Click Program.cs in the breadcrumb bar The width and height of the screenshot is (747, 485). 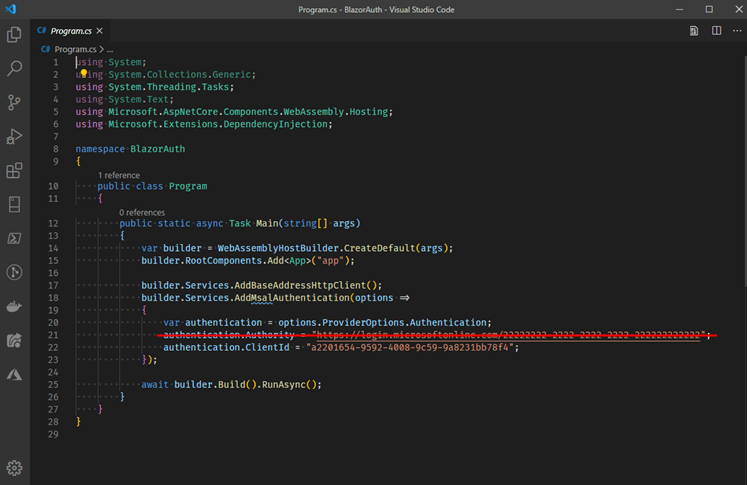tap(75, 50)
